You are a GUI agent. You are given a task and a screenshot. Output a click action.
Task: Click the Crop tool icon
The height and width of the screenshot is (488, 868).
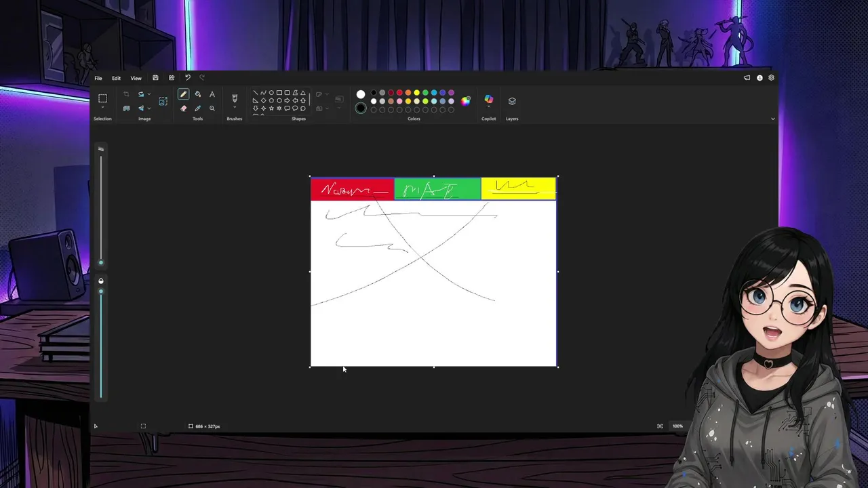pos(126,94)
